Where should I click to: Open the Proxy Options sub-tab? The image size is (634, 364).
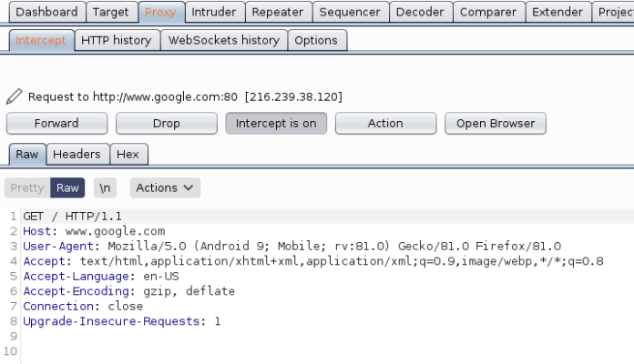316,40
